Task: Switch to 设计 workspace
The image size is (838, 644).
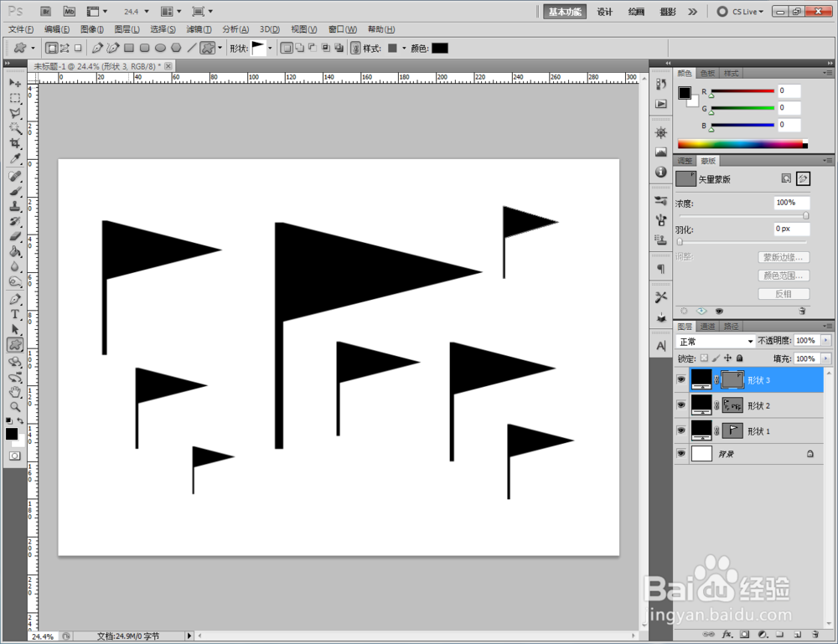Action: (605, 12)
